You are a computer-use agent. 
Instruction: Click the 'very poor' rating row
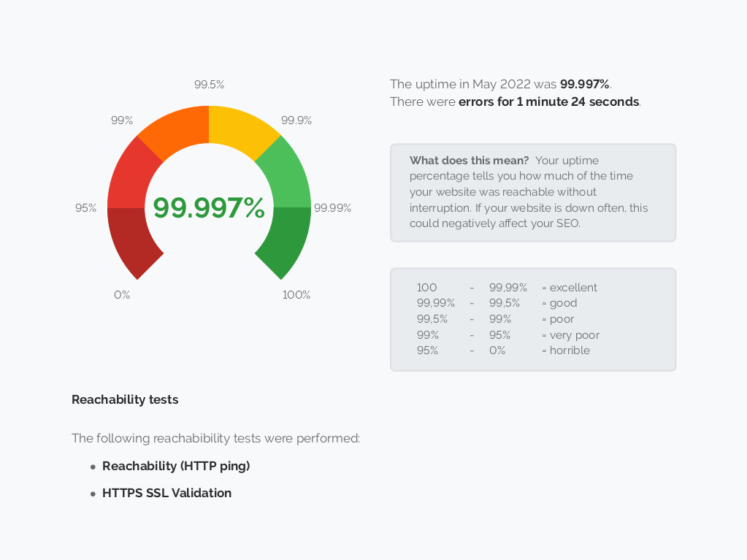[x=507, y=335]
